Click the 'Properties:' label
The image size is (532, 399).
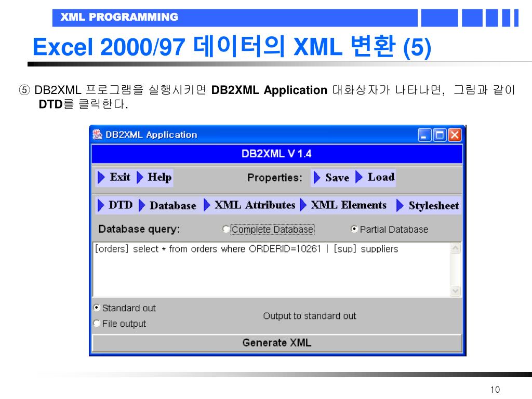274,178
